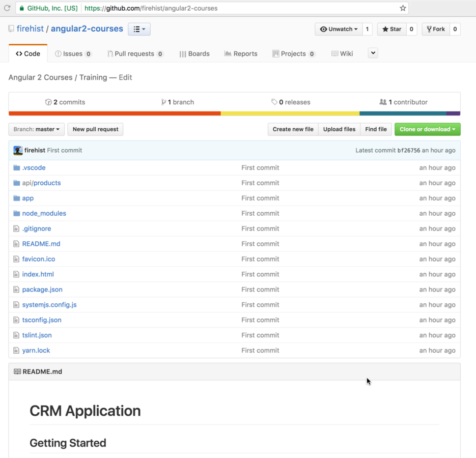Click the README.md file icon in the list
This screenshot has width=476, height=458.
coord(16,244)
